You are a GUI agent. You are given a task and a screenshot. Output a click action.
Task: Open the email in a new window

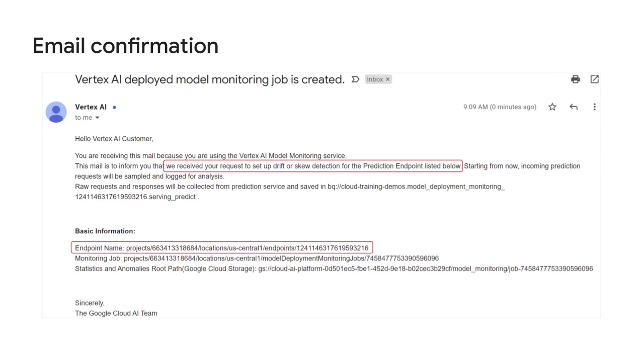tap(594, 79)
